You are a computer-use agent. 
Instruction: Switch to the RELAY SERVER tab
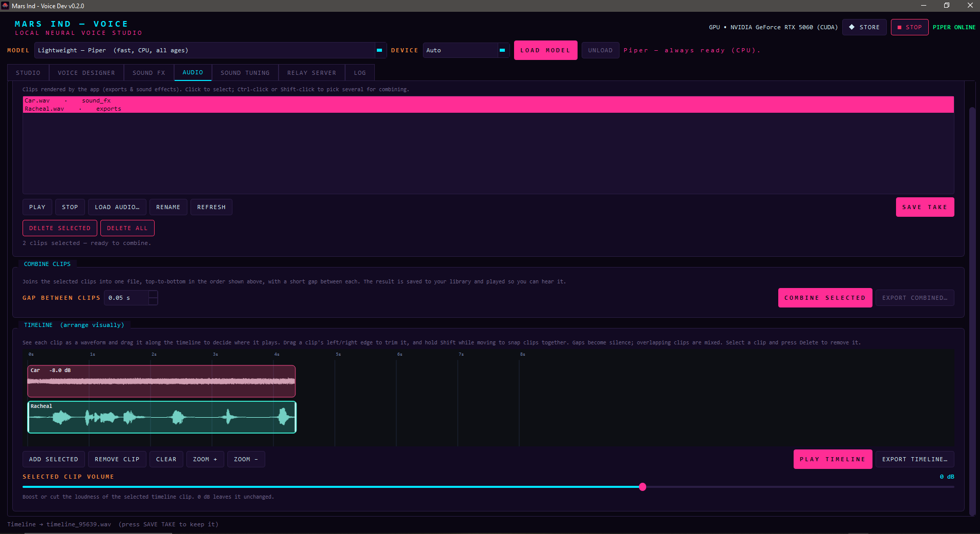click(312, 73)
